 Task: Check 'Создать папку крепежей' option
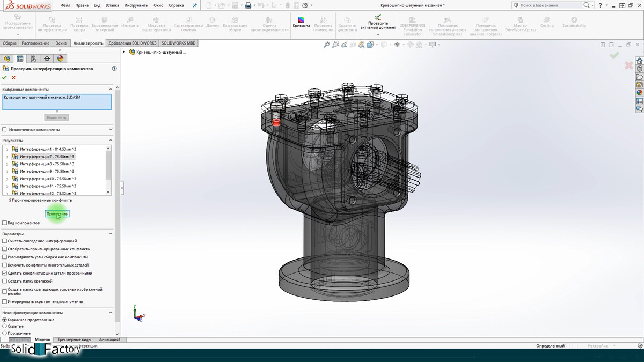click(5, 281)
